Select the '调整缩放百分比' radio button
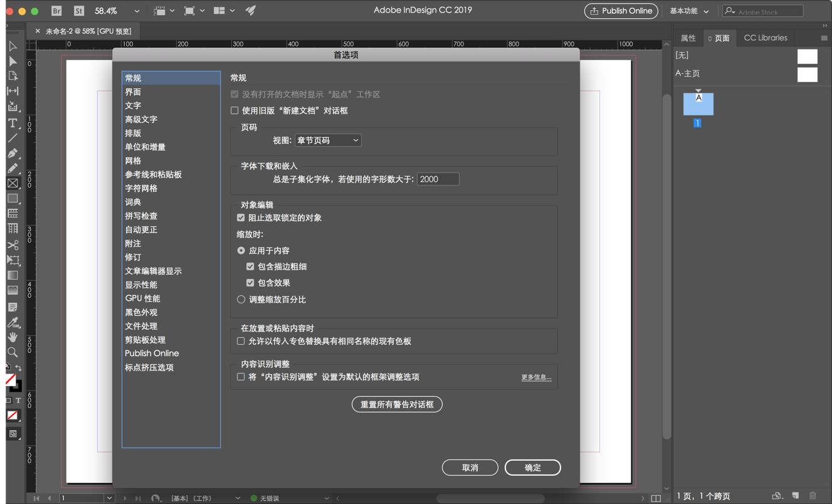Viewport: 832px width, 504px height. (241, 300)
